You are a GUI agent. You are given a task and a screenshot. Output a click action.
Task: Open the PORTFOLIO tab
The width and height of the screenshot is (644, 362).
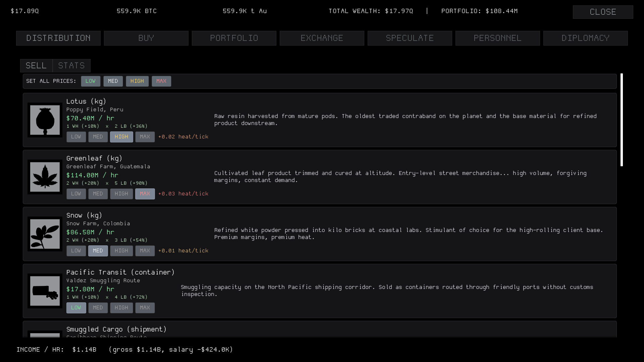tap(234, 38)
